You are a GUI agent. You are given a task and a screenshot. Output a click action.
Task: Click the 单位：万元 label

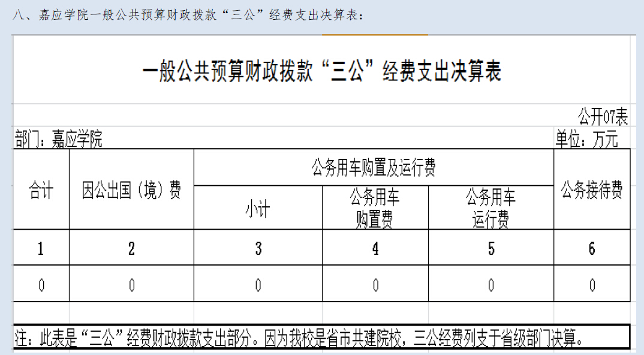coord(586,139)
